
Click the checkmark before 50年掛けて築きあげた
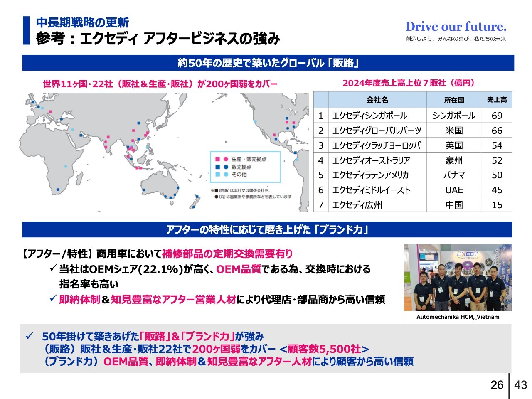pyautogui.click(x=29, y=336)
